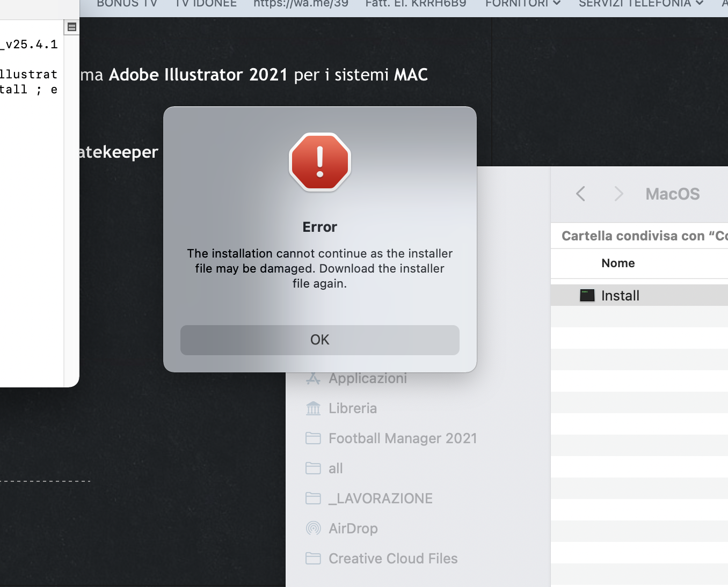Open FORNITORI dropdown in browser bar

pyautogui.click(x=523, y=3)
